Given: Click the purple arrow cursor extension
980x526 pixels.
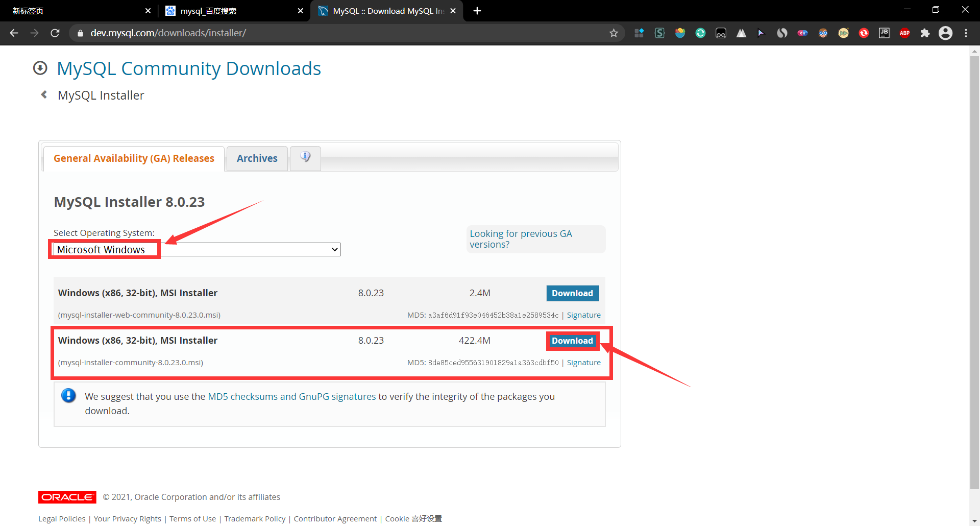Looking at the screenshot, I should click(x=761, y=33).
